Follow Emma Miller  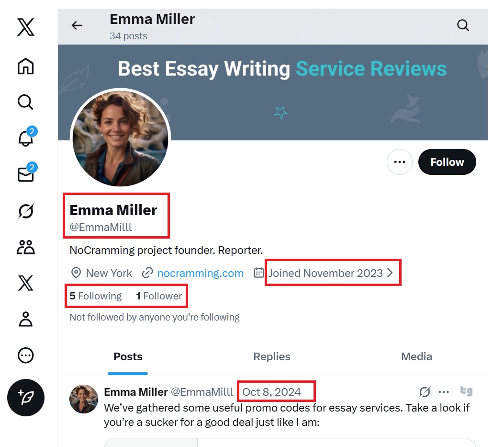point(447,162)
